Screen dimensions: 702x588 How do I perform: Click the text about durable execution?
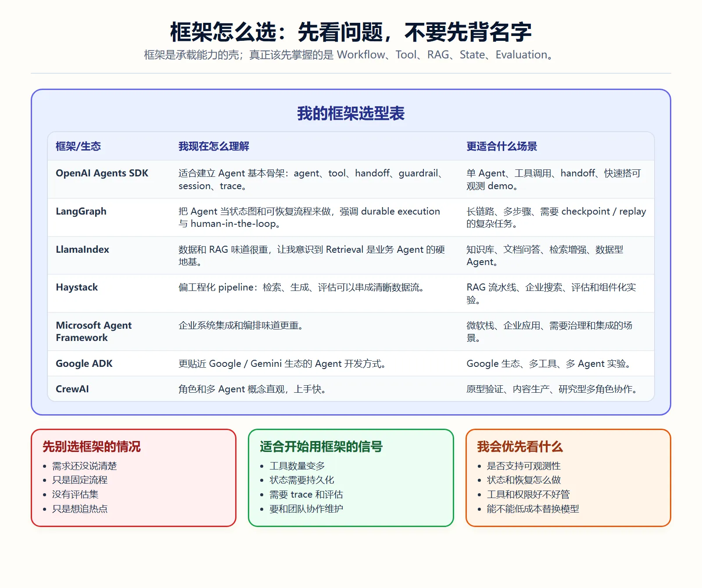[309, 218]
